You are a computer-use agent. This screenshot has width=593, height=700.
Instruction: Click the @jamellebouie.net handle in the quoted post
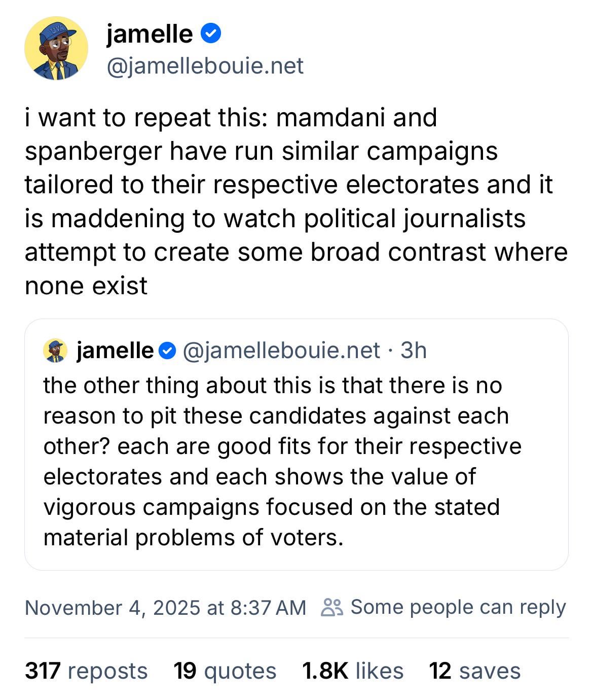tap(281, 351)
